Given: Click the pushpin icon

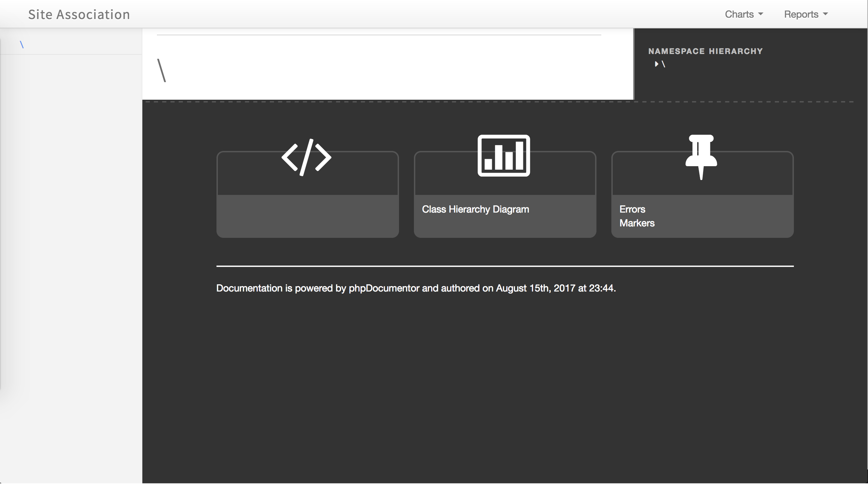Looking at the screenshot, I should tap(701, 157).
